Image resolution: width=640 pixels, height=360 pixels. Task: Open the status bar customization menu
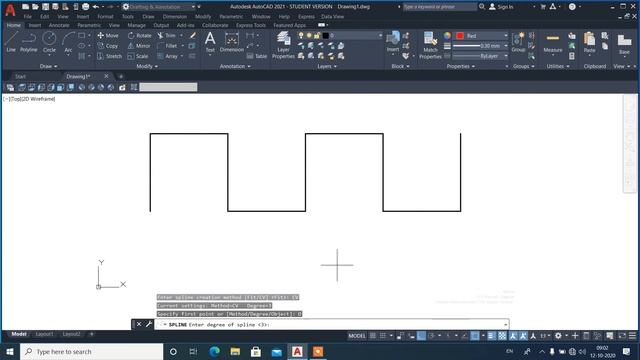coord(632,336)
